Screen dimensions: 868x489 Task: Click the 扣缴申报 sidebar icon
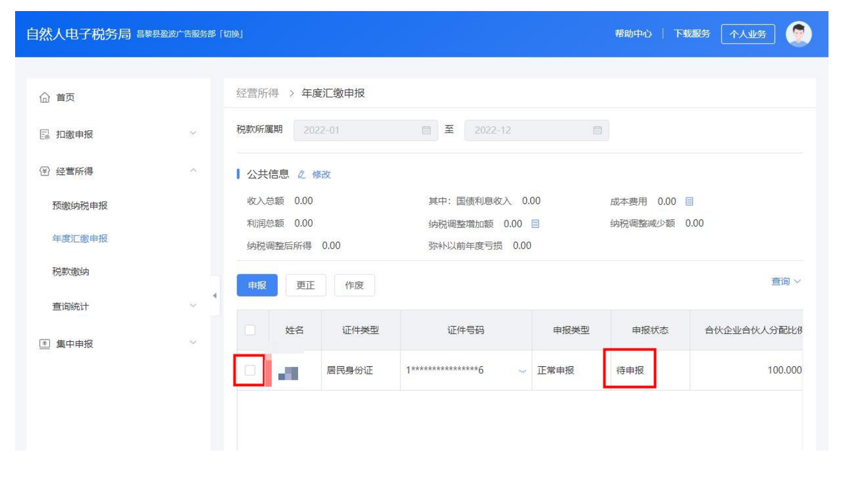(45, 134)
